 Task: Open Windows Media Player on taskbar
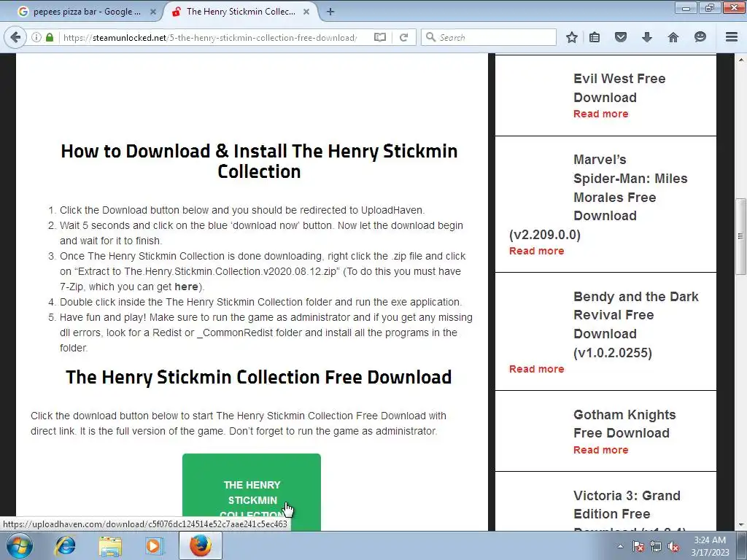click(155, 545)
